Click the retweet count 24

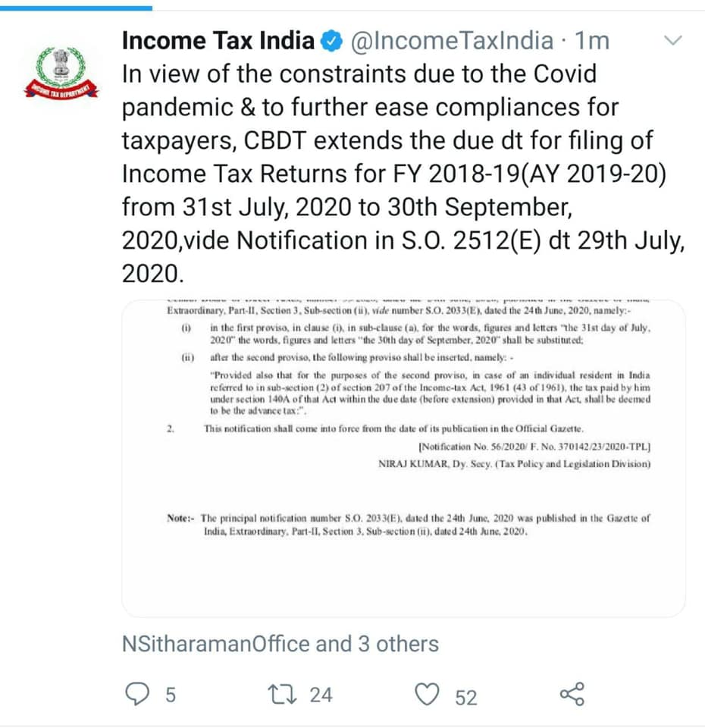(321, 695)
